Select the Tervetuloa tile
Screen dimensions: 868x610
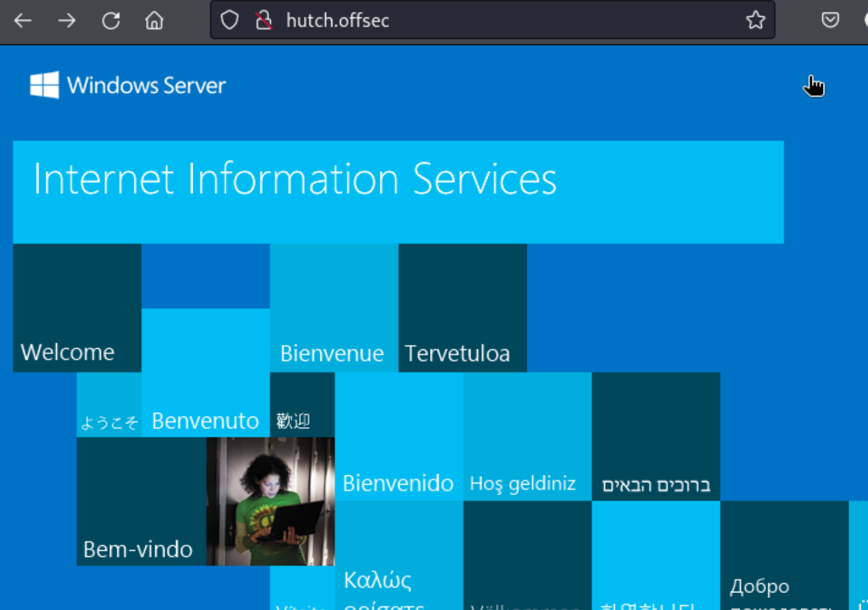(463, 308)
